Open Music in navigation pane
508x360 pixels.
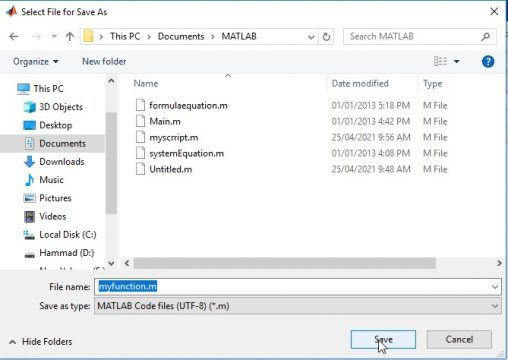[51, 180]
